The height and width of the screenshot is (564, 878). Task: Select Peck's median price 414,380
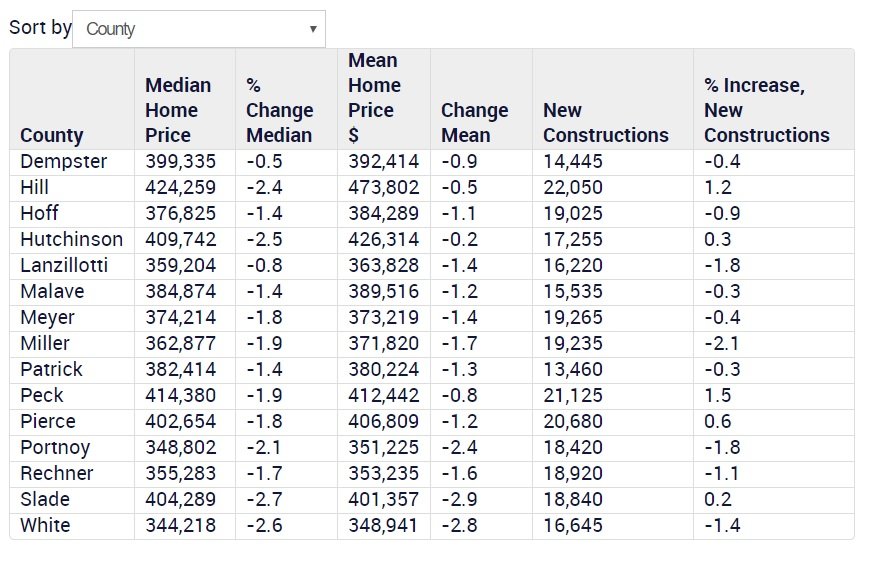click(181, 395)
